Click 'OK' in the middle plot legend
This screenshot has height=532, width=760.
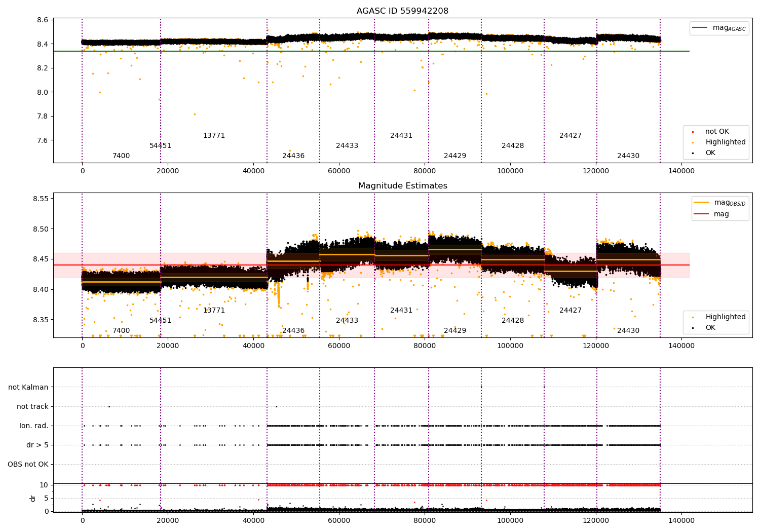click(710, 328)
